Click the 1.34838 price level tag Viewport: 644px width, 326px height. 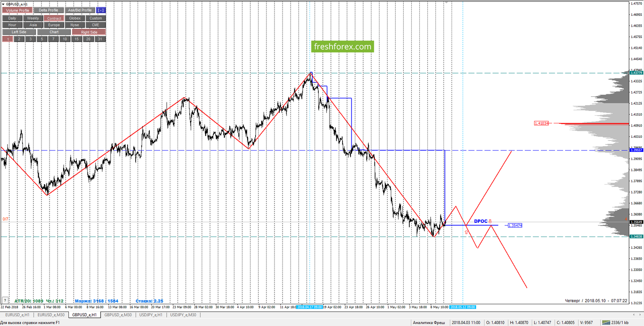click(636, 237)
